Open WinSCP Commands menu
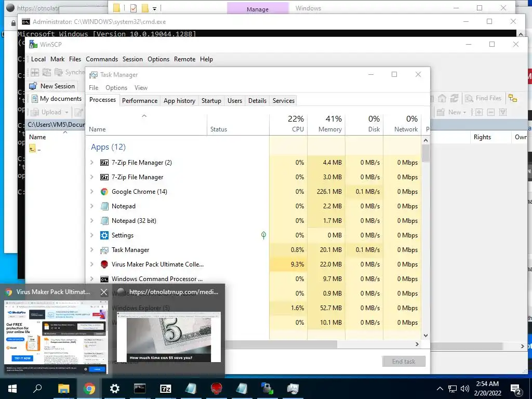The width and height of the screenshot is (532, 399). tap(102, 59)
